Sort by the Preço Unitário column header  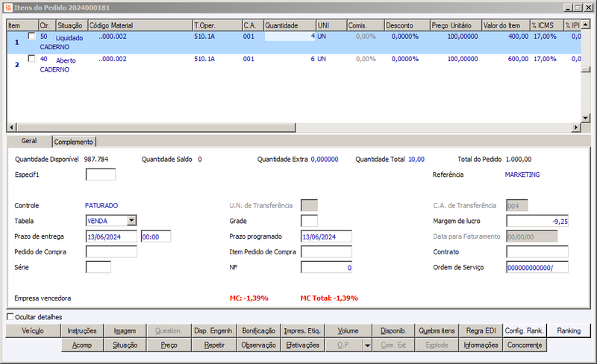point(456,25)
